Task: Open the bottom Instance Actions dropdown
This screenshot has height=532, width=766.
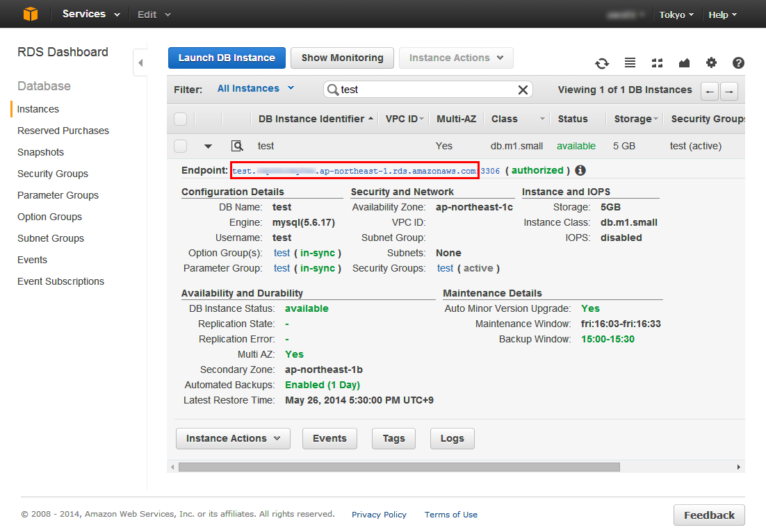Action: click(x=233, y=438)
